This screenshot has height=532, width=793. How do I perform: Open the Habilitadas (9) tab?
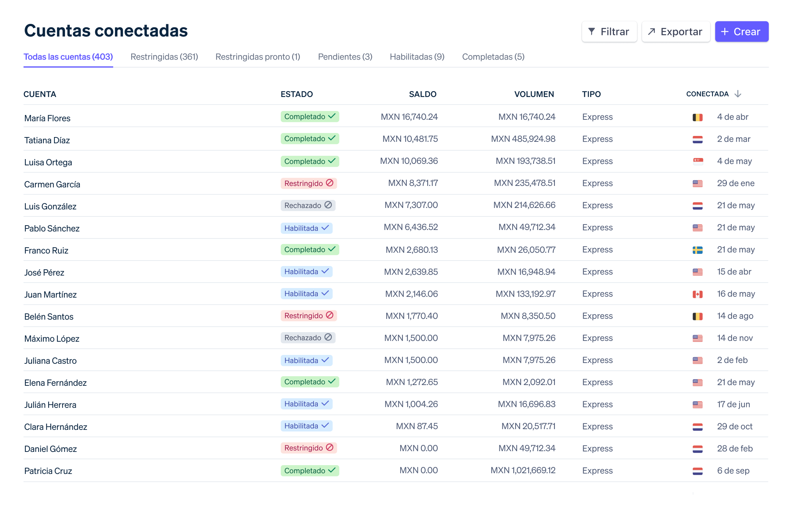point(417,57)
